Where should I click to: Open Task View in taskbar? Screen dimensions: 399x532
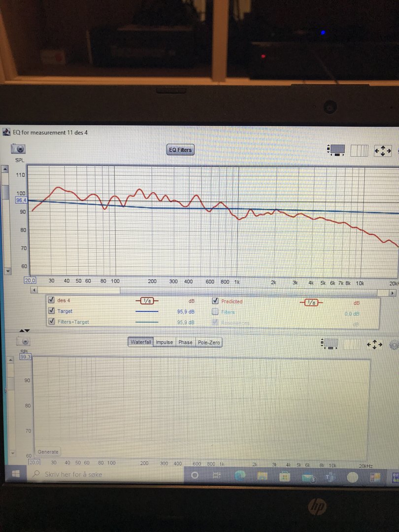[216, 476]
